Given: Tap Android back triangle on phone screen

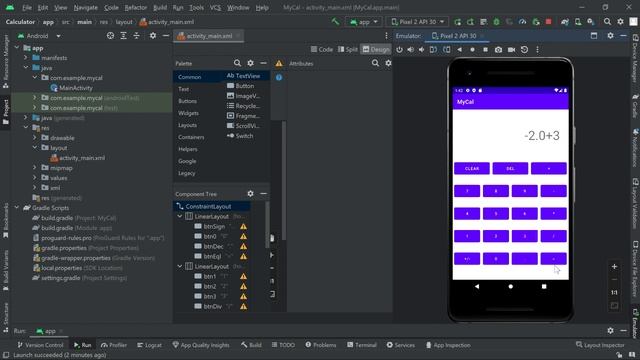Looking at the screenshot, I should (477, 287).
